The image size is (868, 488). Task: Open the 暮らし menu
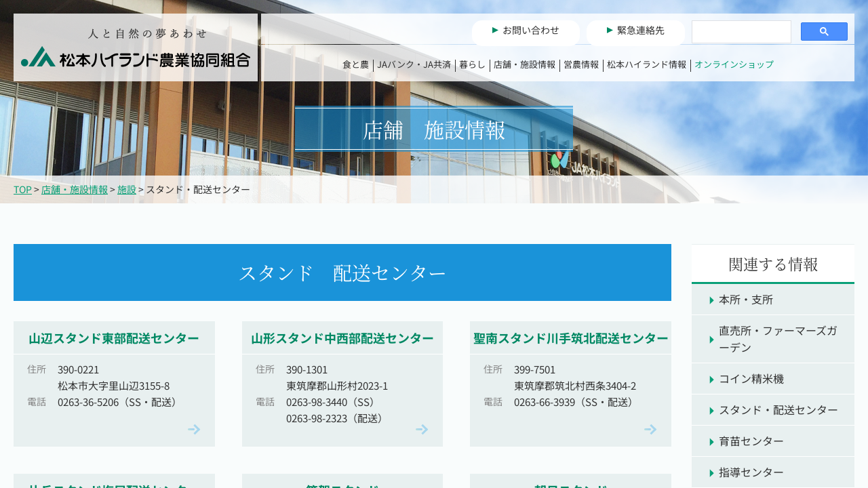tap(472, 64)
